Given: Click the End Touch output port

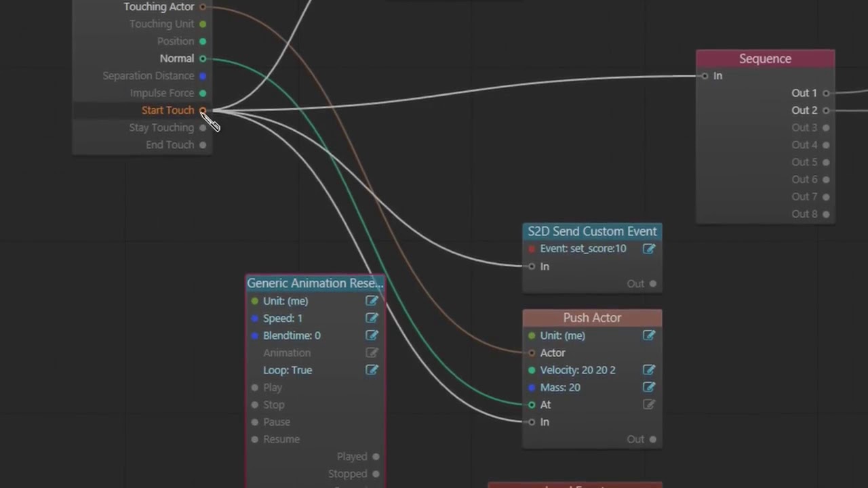Looking at the screenshot, I should 203,145.
